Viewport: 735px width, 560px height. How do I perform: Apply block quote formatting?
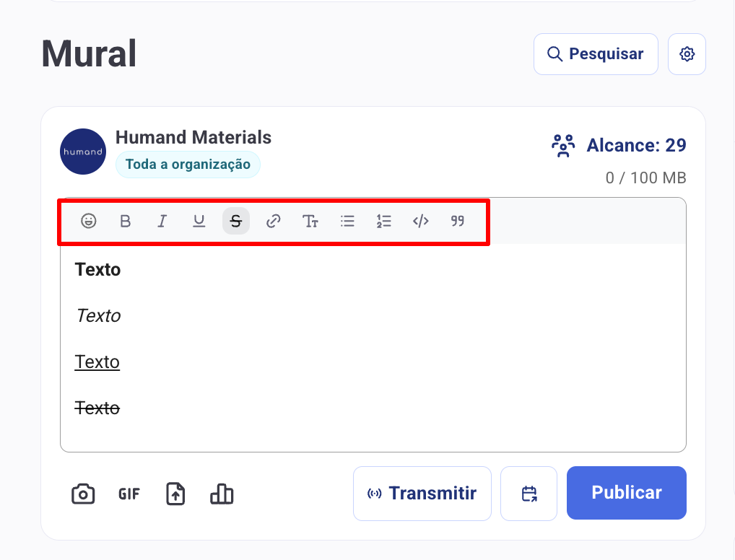pyautogui.click(x=458, y=221)
